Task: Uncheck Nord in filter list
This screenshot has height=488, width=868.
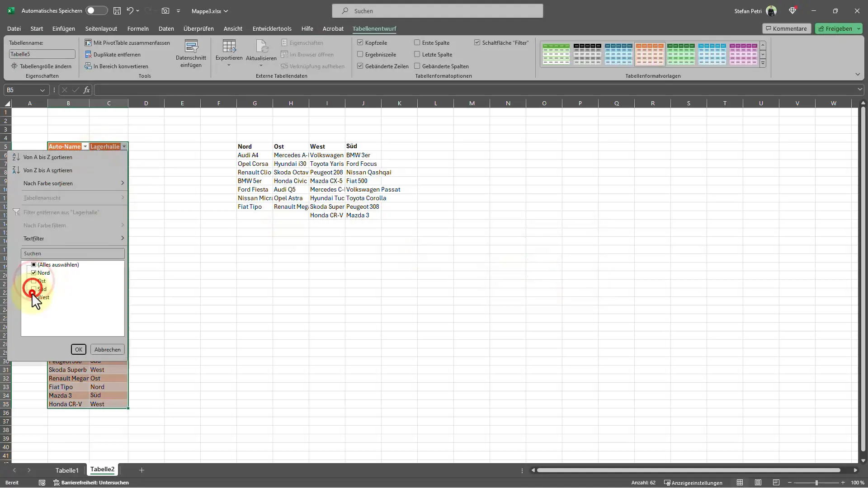Action: [x=33, y=273]
